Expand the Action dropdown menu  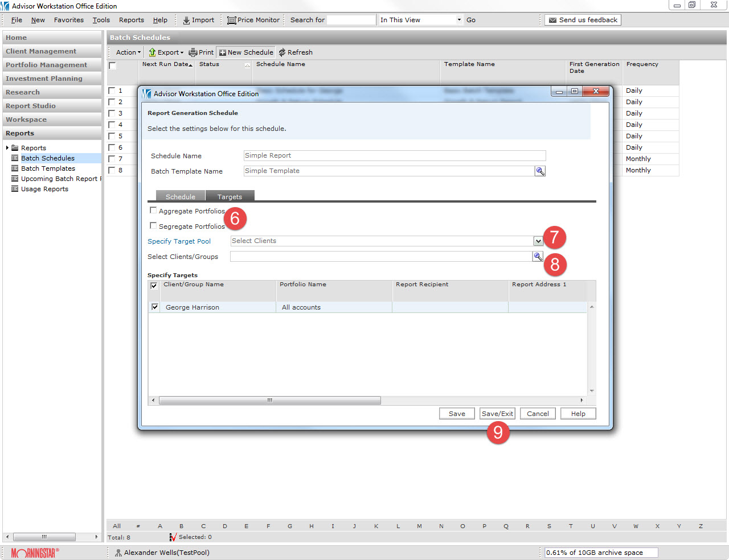click(128, 52)
